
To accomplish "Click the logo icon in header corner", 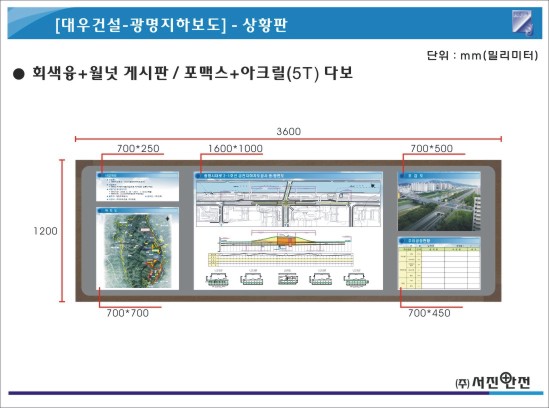I will [x=522, y=23].
